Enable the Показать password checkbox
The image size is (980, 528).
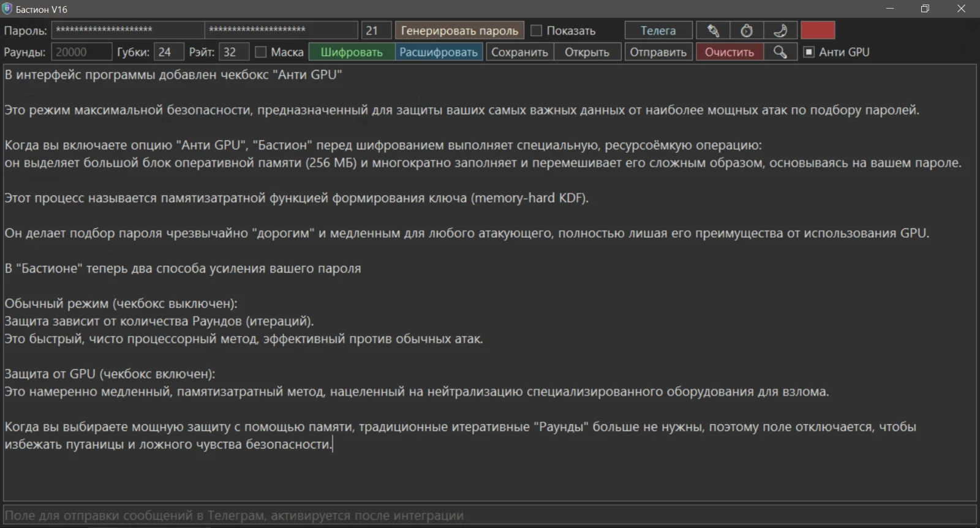tap(537, 31)
